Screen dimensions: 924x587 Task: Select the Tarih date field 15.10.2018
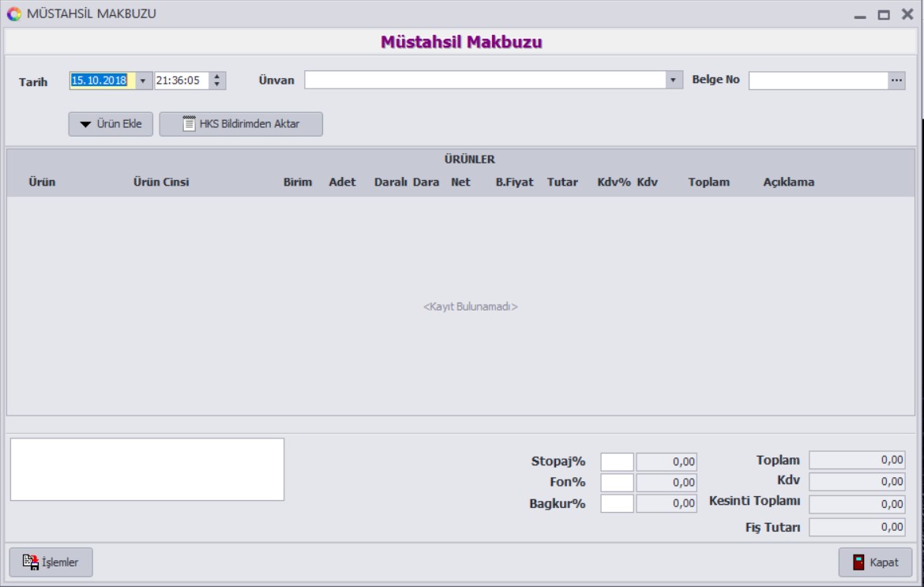(103, 81)
